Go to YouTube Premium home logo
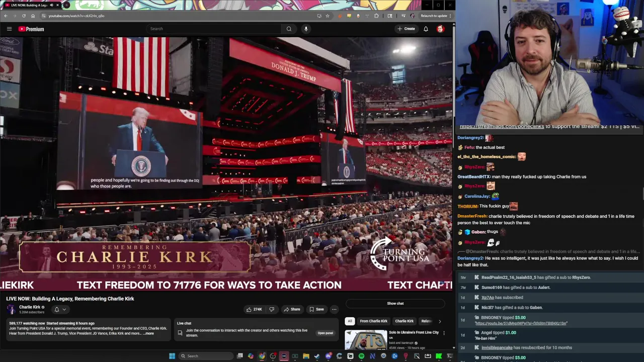The width and height of the screenshot is (644, 362). 31,29
